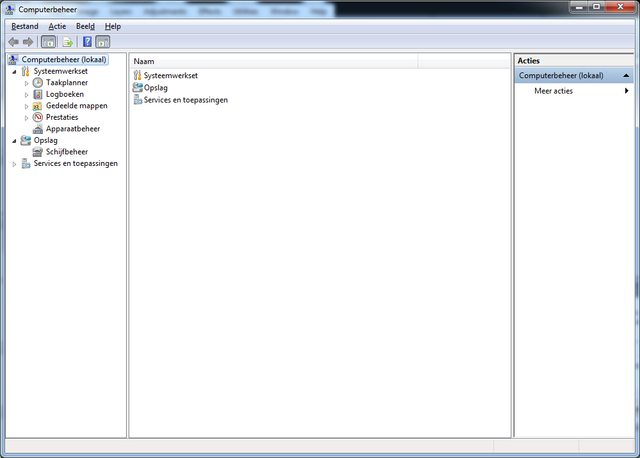
Task: Expand the Prestaties tree node
Action: pos(27,118)
